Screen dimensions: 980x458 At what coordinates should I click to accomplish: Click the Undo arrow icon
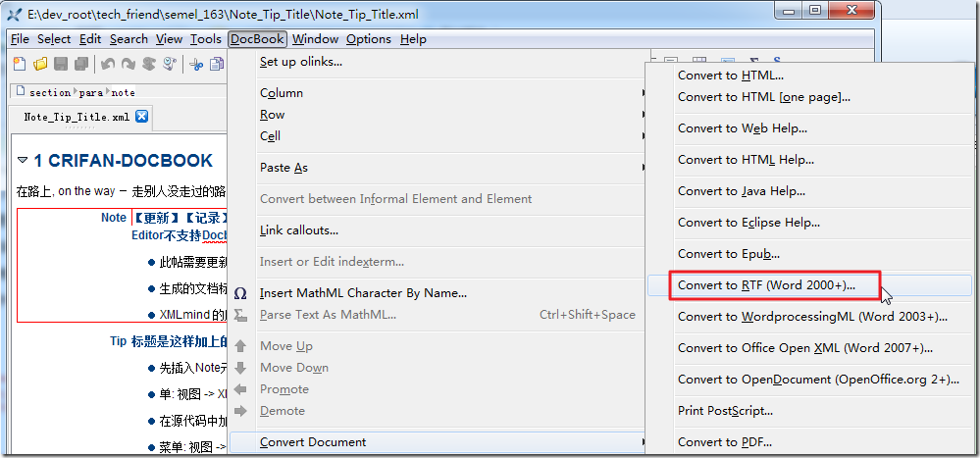pos(107,65)
